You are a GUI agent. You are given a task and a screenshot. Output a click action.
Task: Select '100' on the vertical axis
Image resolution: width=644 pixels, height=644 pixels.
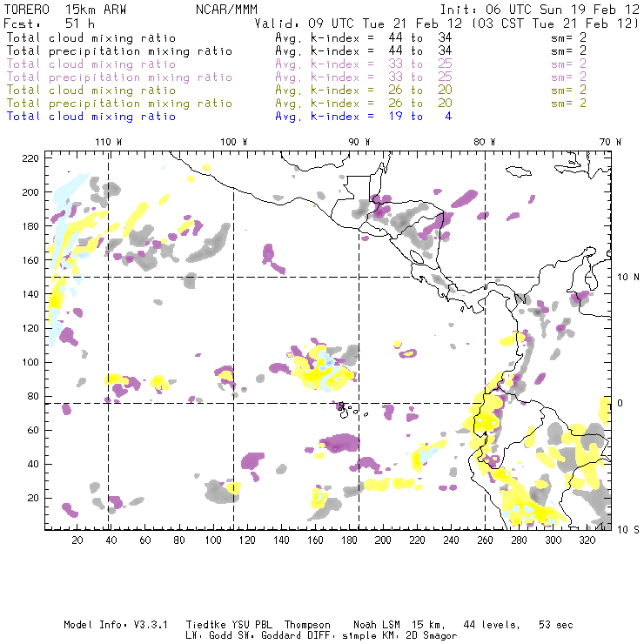[30, 362]
